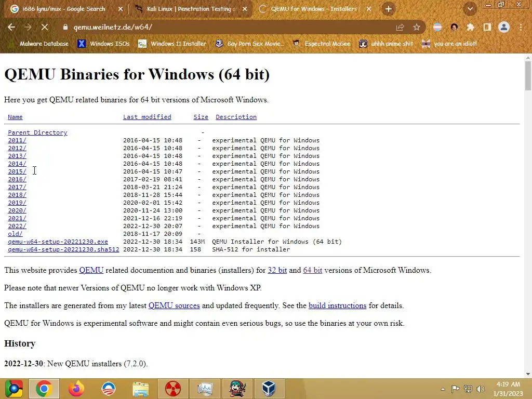Open the side panel icon
The image size is (532, 399).
pos(487,27)
